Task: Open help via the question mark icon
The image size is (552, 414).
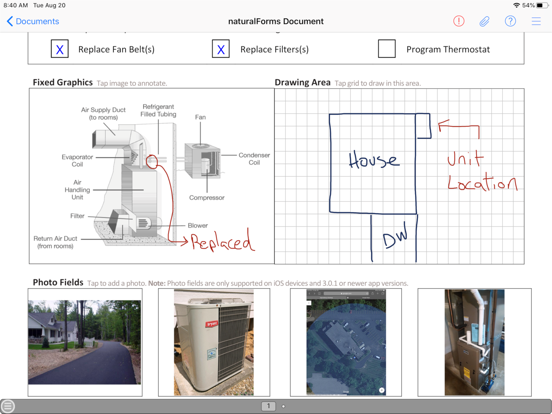Action: pyautogui.click(x=510, y=21)
